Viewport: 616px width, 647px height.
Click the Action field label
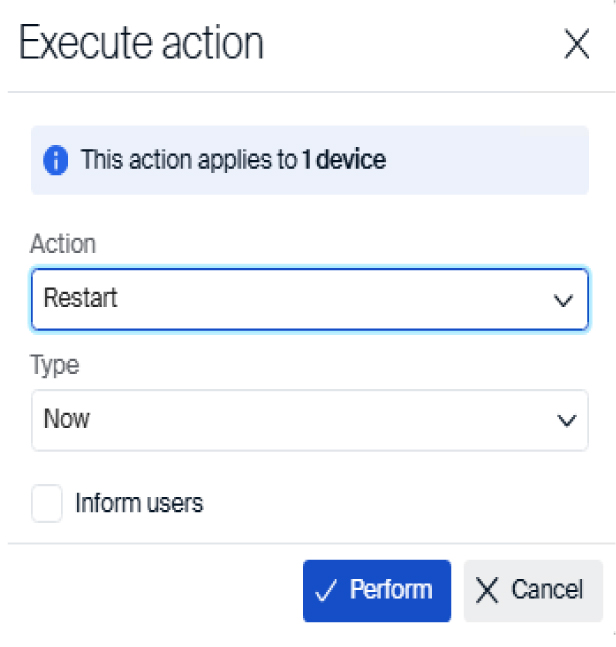tap(63, 244)
